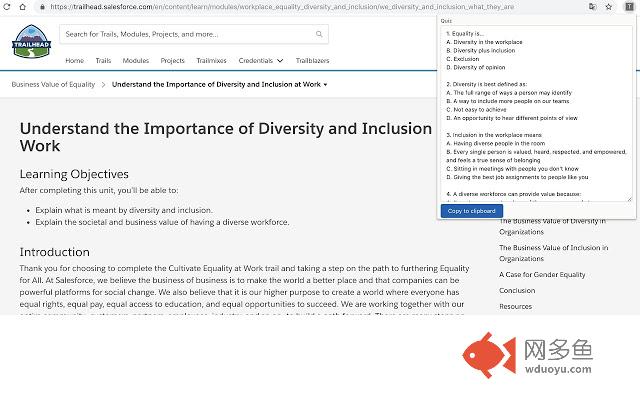Image resolution: width=640 pixels, height=400 pixels.
Task: Click '2. Diversity is best defined as:' text
Action: 487,84
